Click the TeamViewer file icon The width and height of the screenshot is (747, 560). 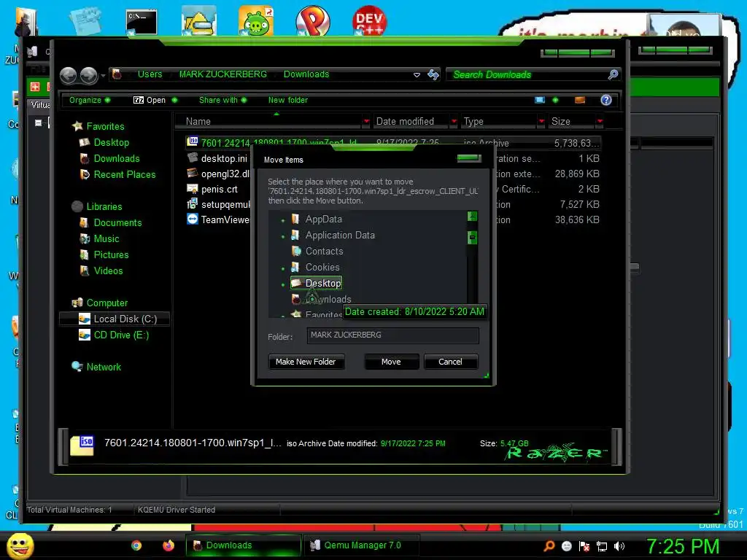(193, 219)
